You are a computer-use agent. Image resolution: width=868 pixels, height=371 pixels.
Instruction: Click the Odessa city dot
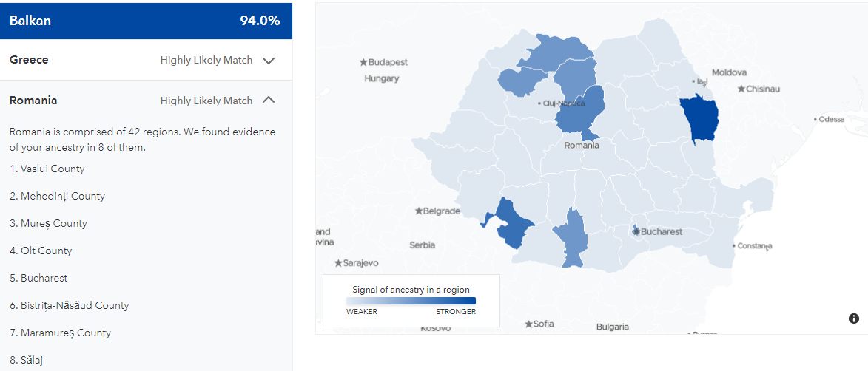(x=815, y=119)
